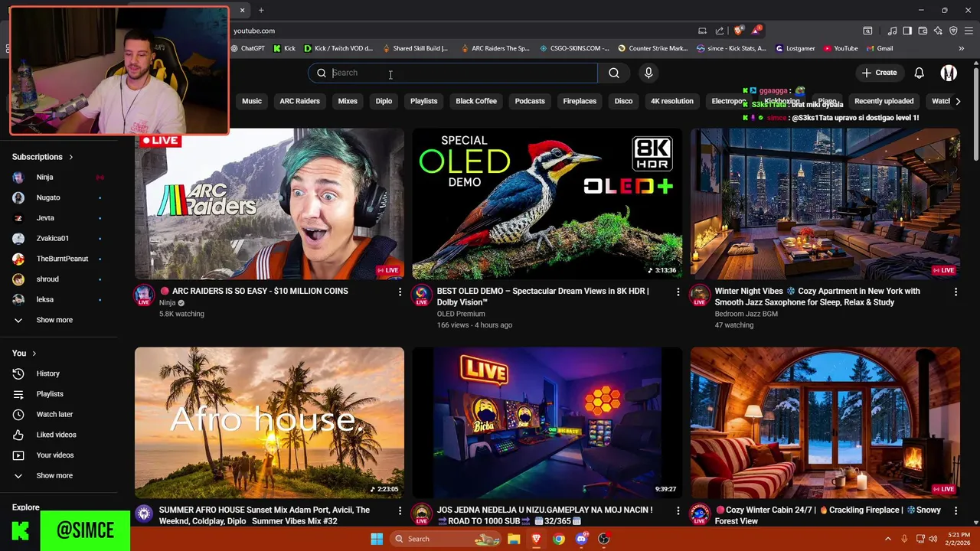Open shroud subscription channel
The image size is (980, 551).
47,279
